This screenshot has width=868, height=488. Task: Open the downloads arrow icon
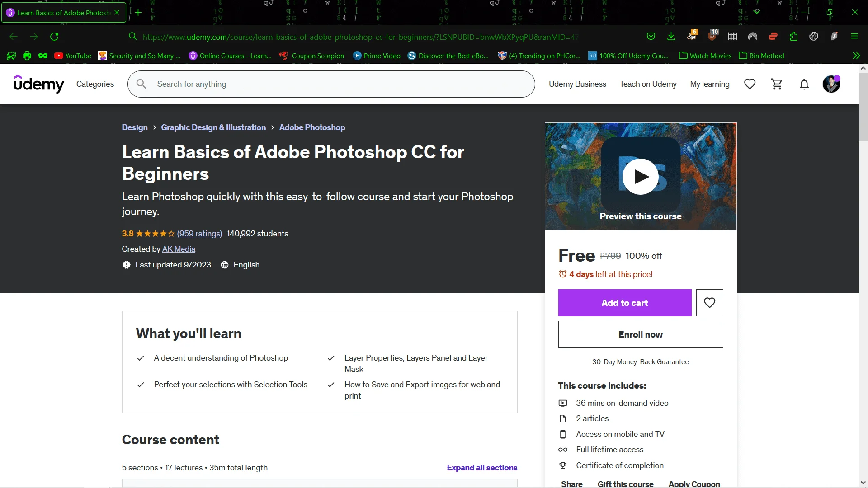point(671,37)
